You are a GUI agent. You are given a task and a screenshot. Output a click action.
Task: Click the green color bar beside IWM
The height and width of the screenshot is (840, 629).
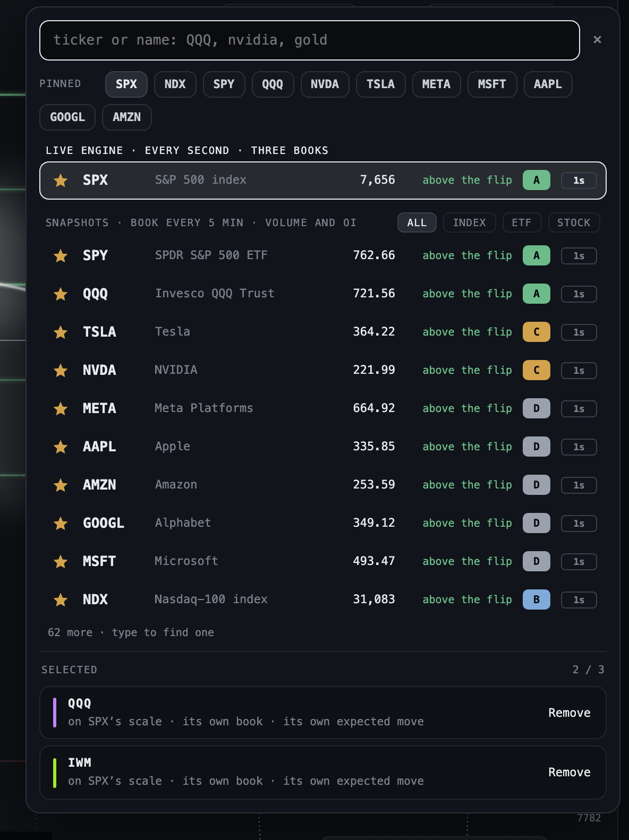coord(55,773)
